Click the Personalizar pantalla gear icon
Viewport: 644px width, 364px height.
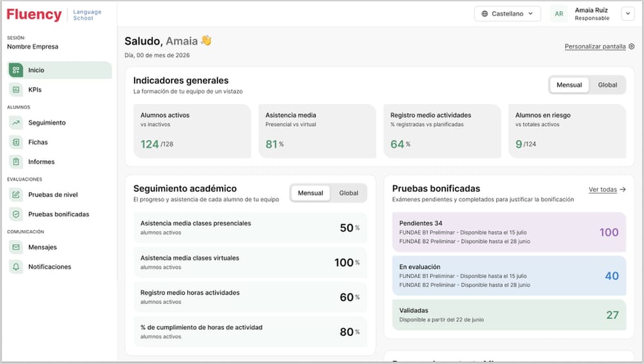tap(632, 47)
